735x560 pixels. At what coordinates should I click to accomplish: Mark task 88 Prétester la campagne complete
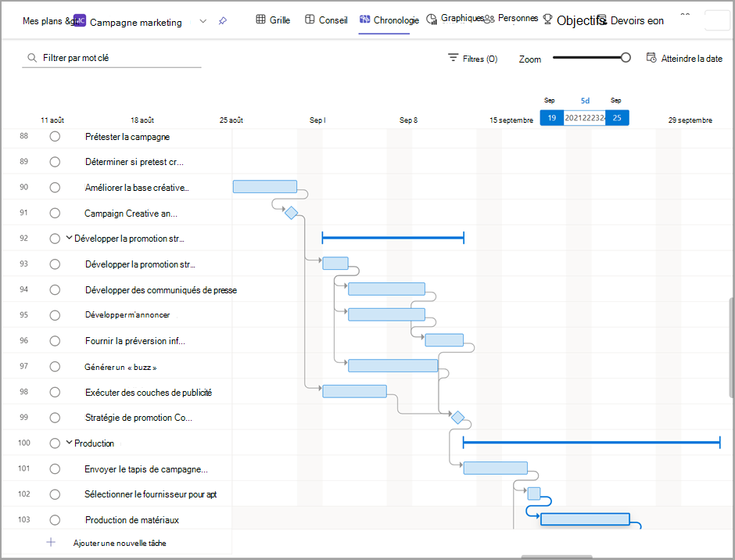tap(55, 137)
